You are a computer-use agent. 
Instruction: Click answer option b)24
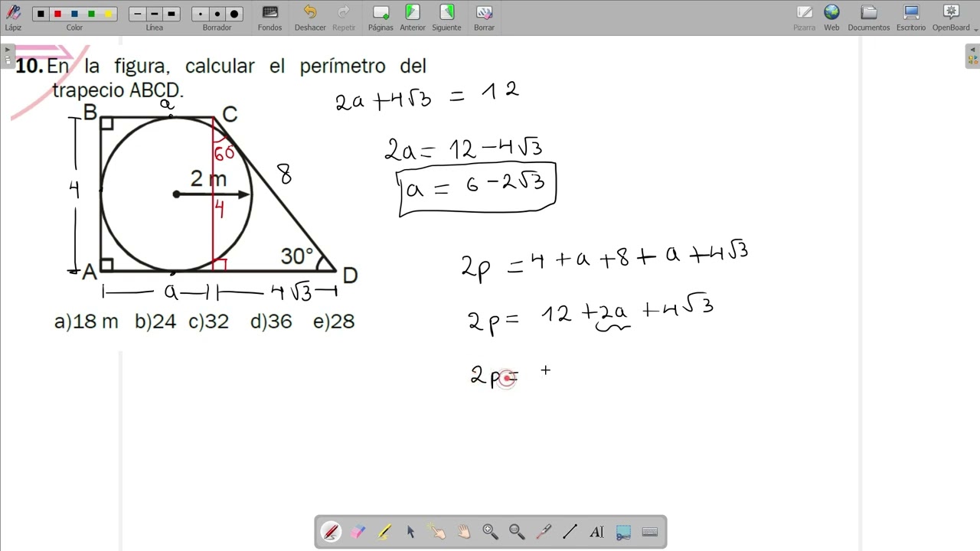pyautogui.click(x=155, y=321)
